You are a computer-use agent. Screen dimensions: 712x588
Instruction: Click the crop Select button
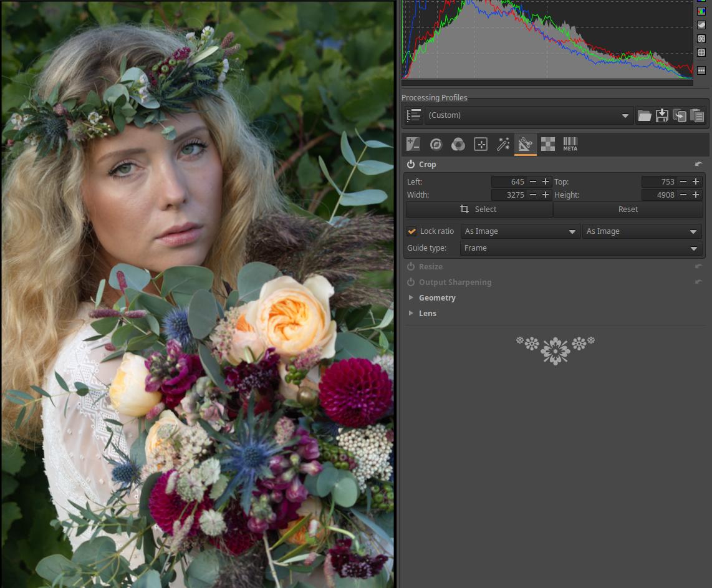coord(479,210)
